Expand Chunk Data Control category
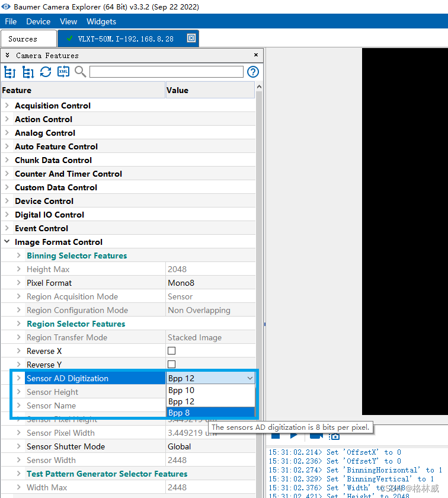The width and height of the screenshot is (448, 498). pyautogui.click(x=7, y=160)
